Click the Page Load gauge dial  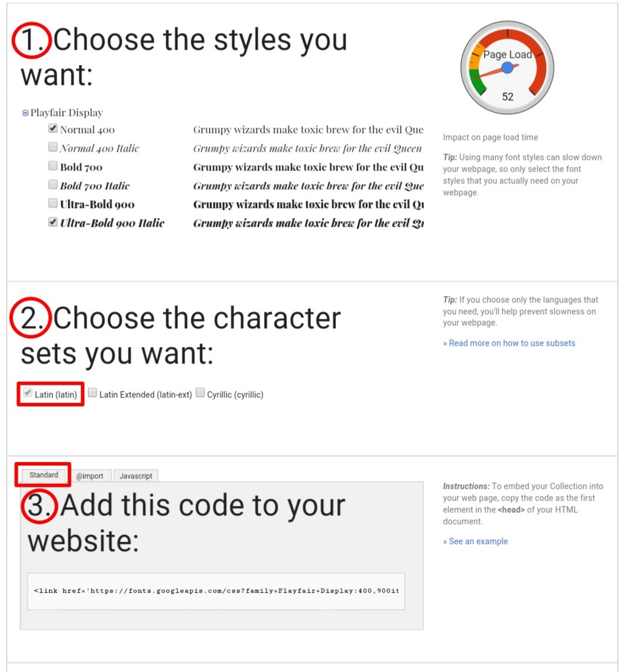(x=507, y=68)
